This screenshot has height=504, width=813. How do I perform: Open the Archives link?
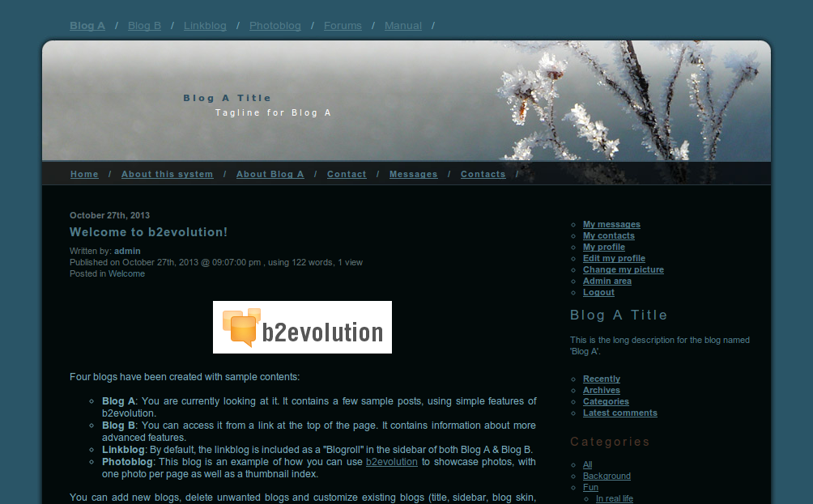coord(602,390)
